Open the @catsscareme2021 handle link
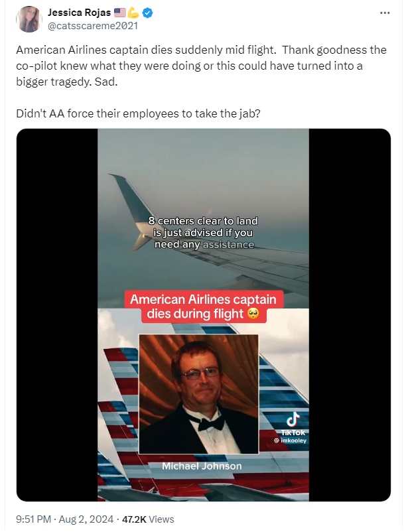 (x=93, y=26)
